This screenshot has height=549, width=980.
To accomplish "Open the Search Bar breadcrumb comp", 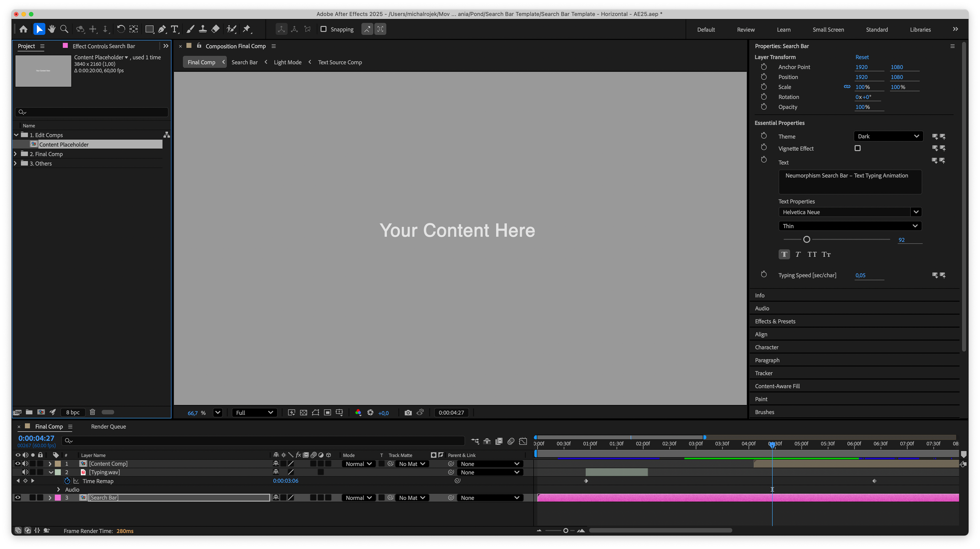I will pos(244,63).
